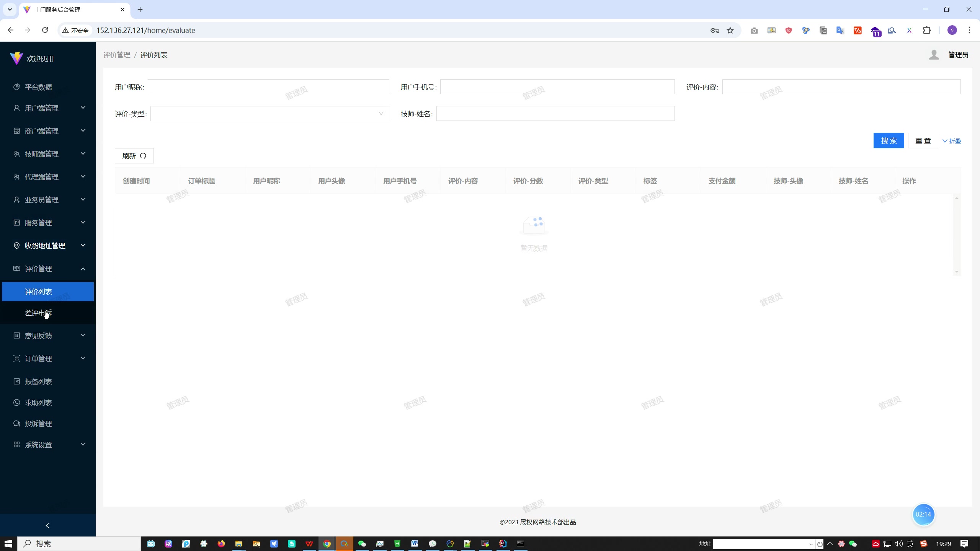Open the 管理员 user menu
Image resolution: width=980 pixels, height=551 pixels.
click(948, 55)
